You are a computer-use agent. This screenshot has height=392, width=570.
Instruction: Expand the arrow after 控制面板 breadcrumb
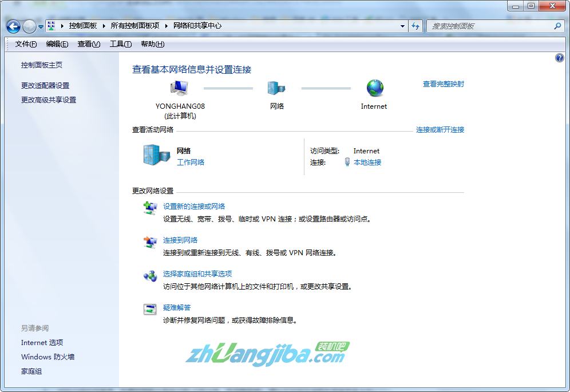102,26
